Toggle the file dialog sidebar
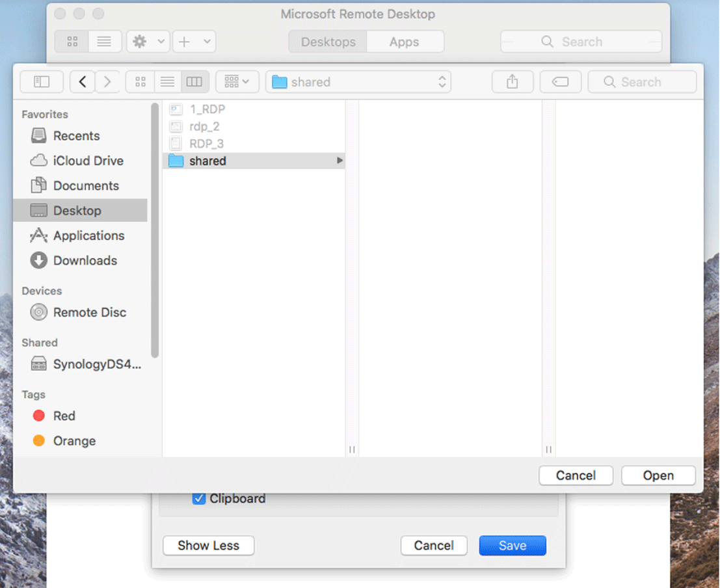 [x=42, y=82]
